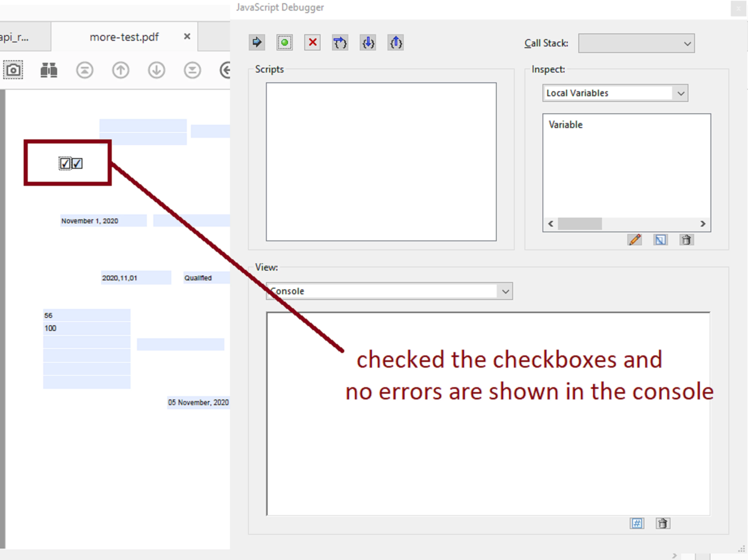Image resolution: width=748 pixels, height=560 pixels.
Task: Click the November 1, 2020 date field
Action: 103,221
